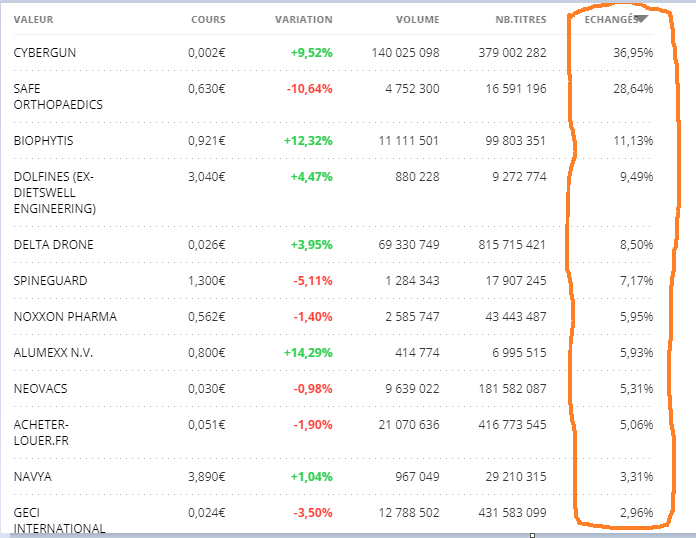Open the ACHETER-LOUER.FR stock
The image size is (696, 538).
[41, 433]
